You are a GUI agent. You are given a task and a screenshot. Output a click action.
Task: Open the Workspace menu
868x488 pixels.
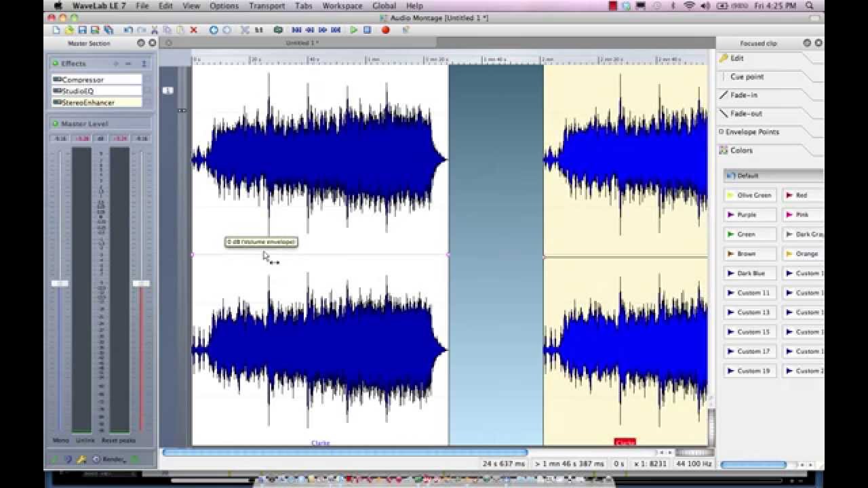coord(342,5)
